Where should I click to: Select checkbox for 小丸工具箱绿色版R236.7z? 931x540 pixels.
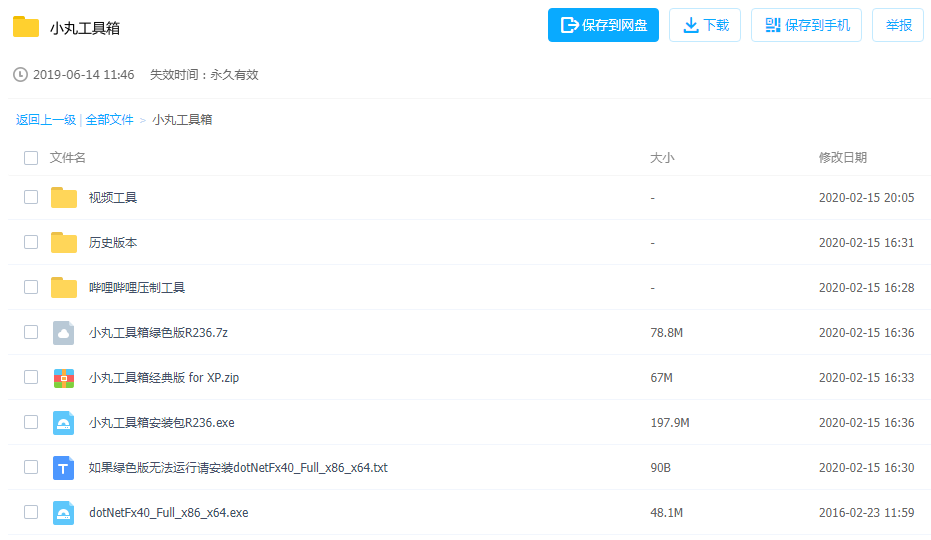31,332
